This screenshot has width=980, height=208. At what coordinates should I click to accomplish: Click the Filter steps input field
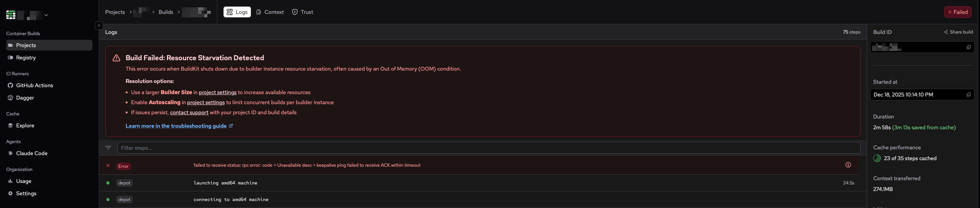click(488, 148)
